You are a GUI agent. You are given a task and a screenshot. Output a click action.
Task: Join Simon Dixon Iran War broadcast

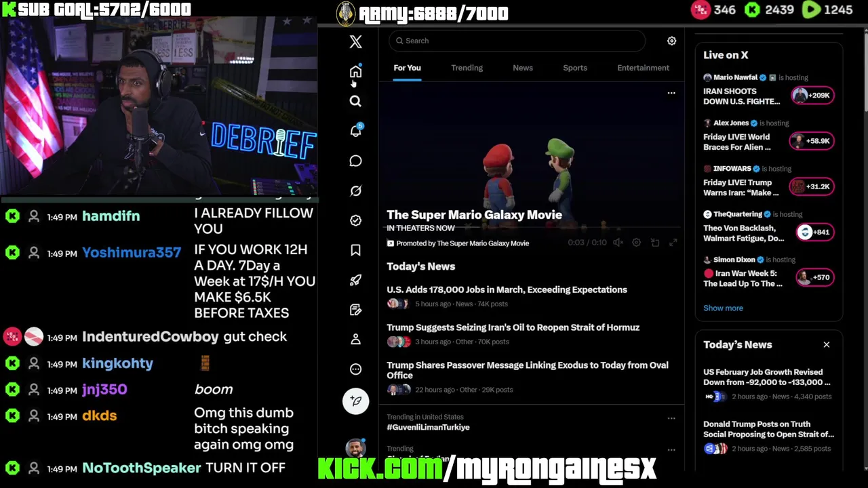pos(743,278)
